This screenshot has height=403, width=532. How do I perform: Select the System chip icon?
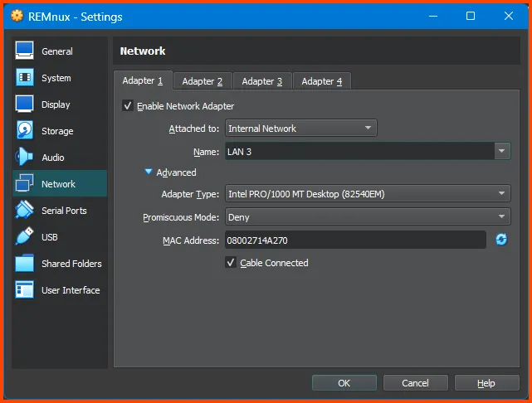click(24, 77)
